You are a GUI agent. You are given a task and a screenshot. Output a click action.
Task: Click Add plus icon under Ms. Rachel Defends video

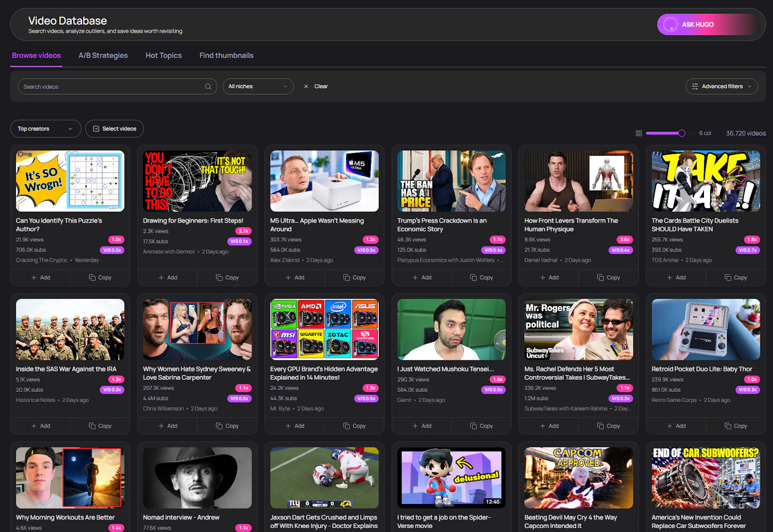pyautogui.click(x=542, y=426)
